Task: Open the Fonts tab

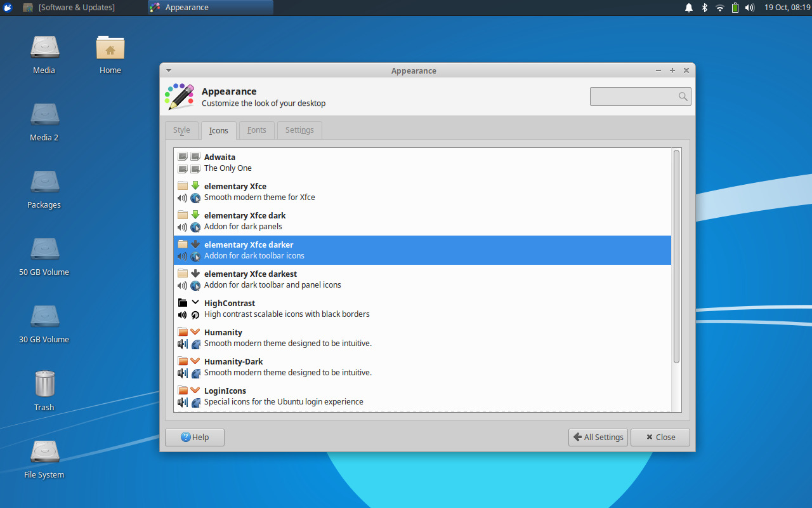Action: (x=256, y=130)
